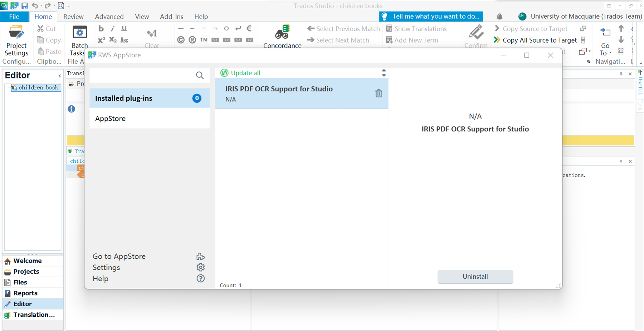The image size is (644, 331).
Task: Click the Help question mark icon in AppStore
Action: pyautogui.click(x=200, y=278)
